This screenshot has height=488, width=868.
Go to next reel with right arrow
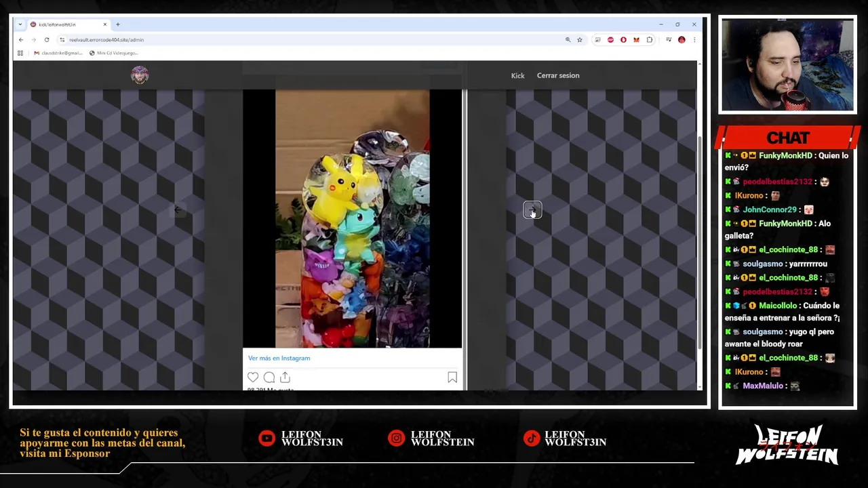click(532, 210)
